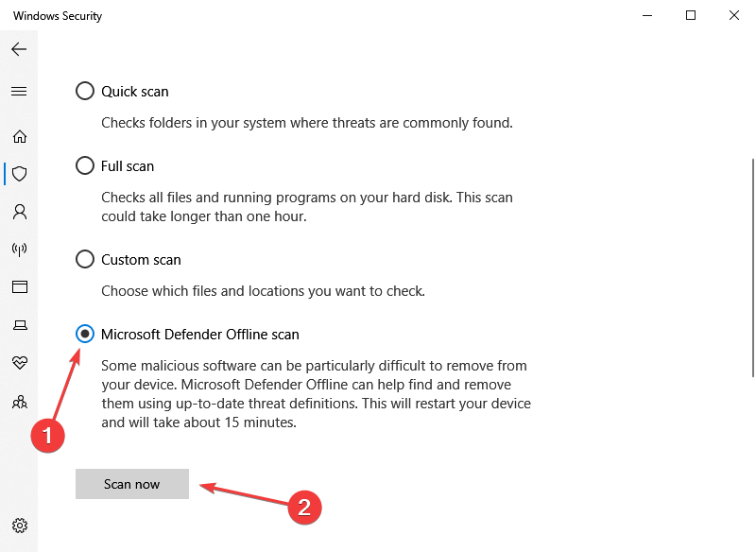The image size is (756, 552).
Task: Open App & browser control icon
Action: pyautogui.click(x=19, y=286)
